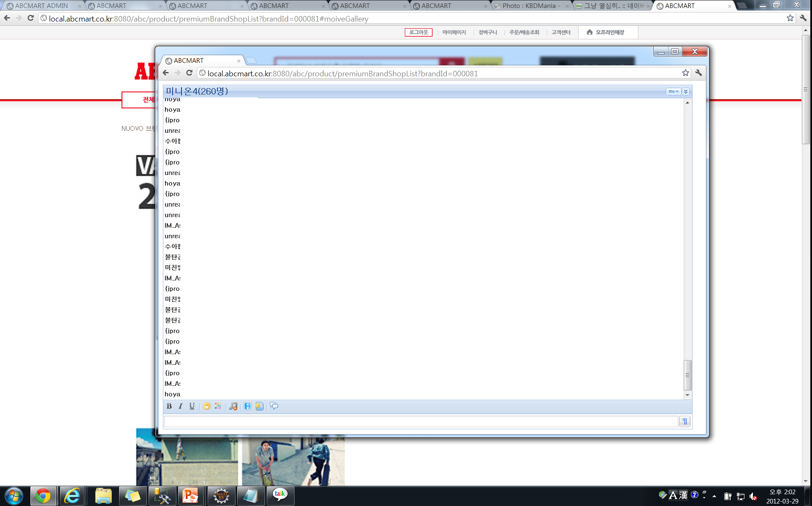Open main browser wrench settings menu
The height and width of the screenshot is (506, 812).
pyautogui.click(x=803, y=18)
